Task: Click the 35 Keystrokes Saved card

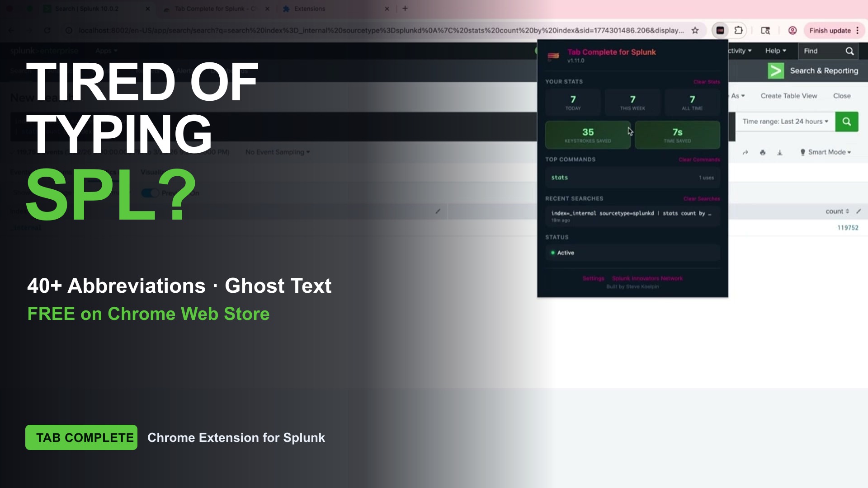Action: (588, 135)
